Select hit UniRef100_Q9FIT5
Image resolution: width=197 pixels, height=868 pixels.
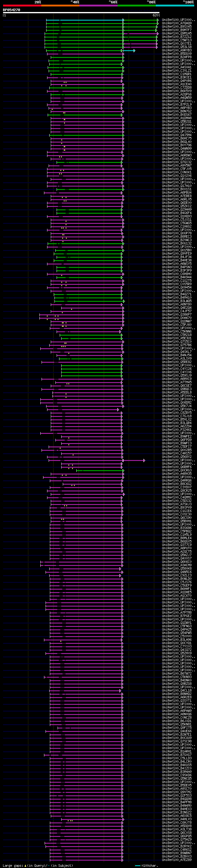177,728
